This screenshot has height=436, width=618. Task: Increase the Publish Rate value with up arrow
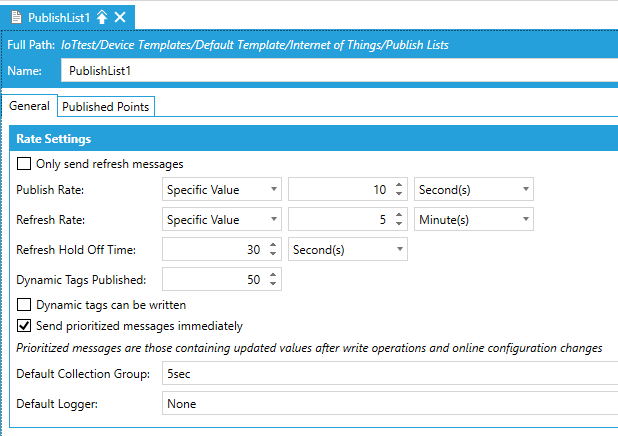click(x=399, y=185)
